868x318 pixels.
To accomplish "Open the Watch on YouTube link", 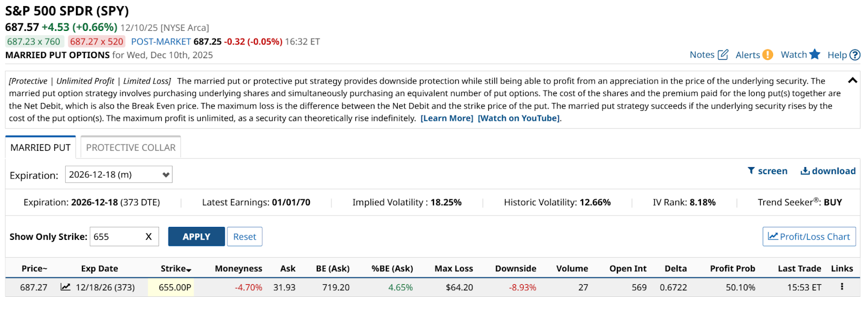I will click(x=519, y=118).
